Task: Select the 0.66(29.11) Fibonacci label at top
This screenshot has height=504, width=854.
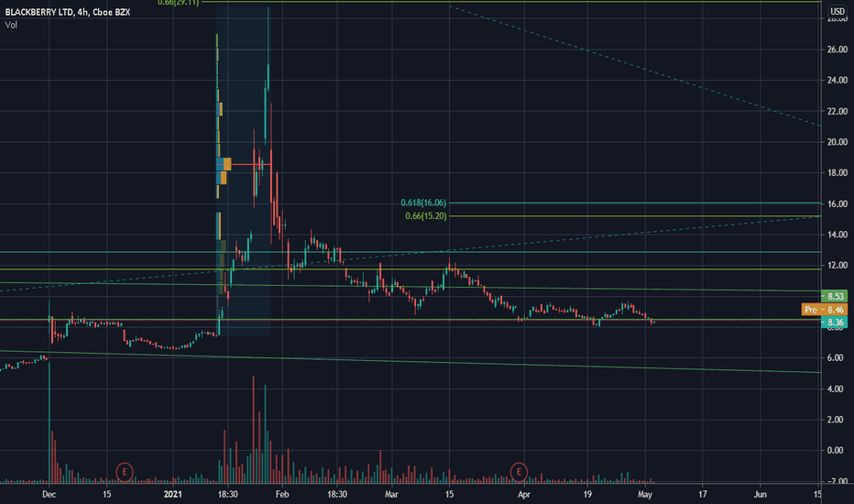Action: pos(178,3)
